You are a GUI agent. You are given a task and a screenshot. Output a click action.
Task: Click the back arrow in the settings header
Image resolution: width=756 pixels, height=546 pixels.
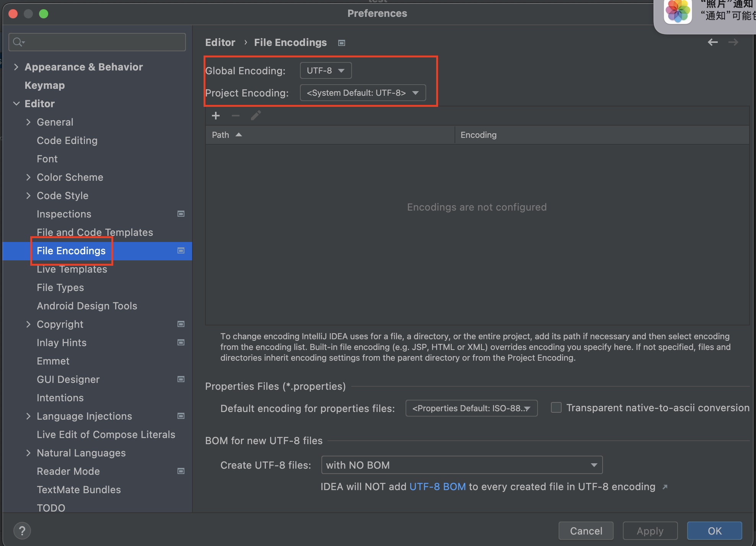point(712,42)
